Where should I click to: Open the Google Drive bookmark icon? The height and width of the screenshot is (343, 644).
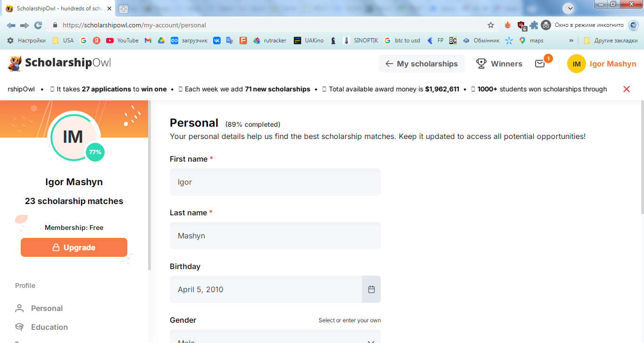[x=161, y=41]
